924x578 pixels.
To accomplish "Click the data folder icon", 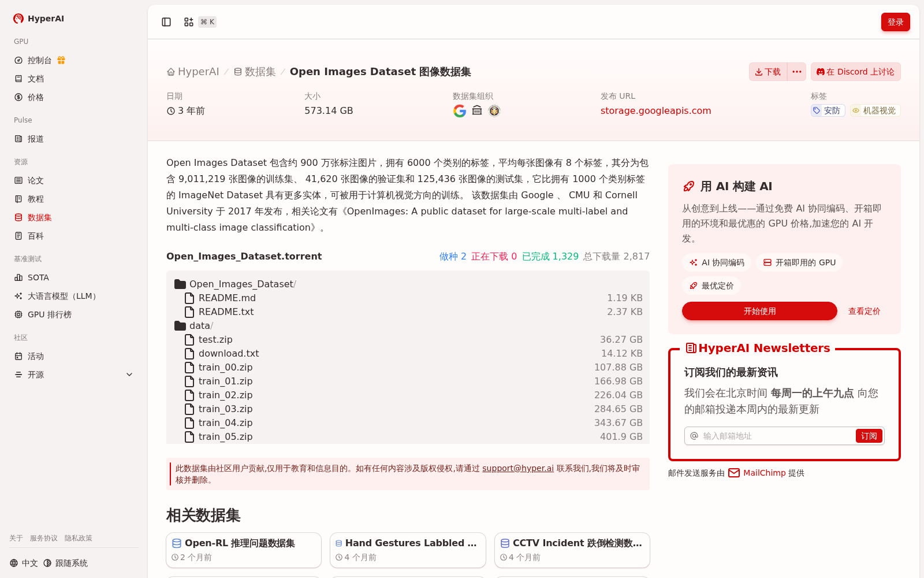I will tap(180, 325).
